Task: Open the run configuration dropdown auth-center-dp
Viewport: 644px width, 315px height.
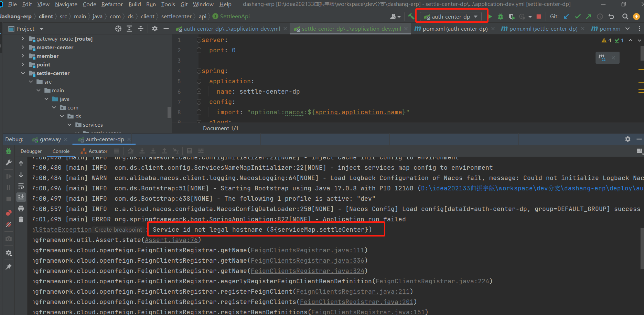Action: [x=451, y=17]
